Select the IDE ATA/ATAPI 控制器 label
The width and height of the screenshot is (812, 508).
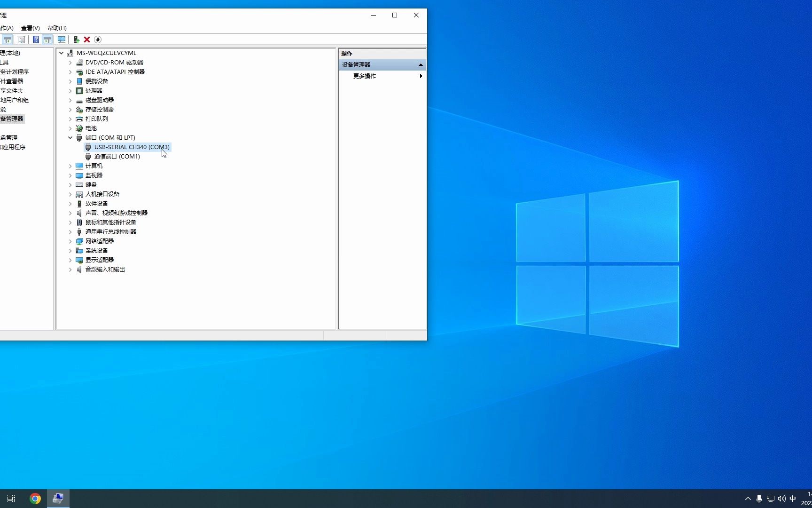point(115,71)
